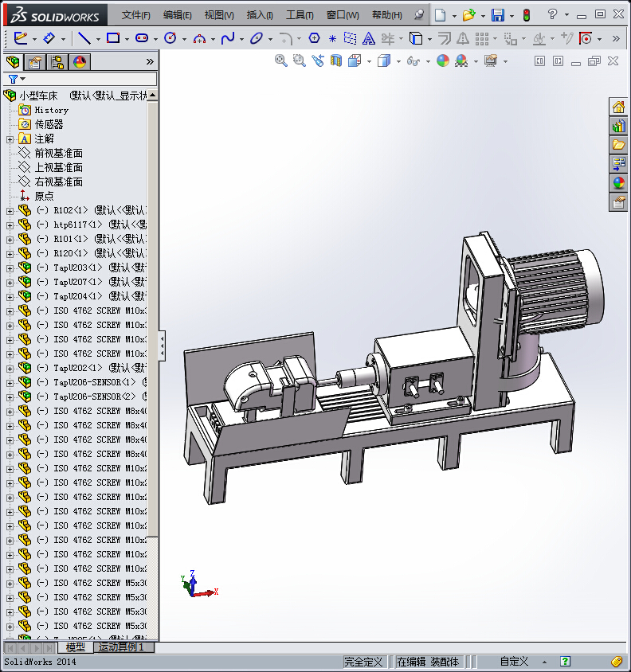The width and height of the screenshot is (631, 672).
Task: Open Appearances task pane color ball
Action: pyautogui.click(x=618, y=183)
